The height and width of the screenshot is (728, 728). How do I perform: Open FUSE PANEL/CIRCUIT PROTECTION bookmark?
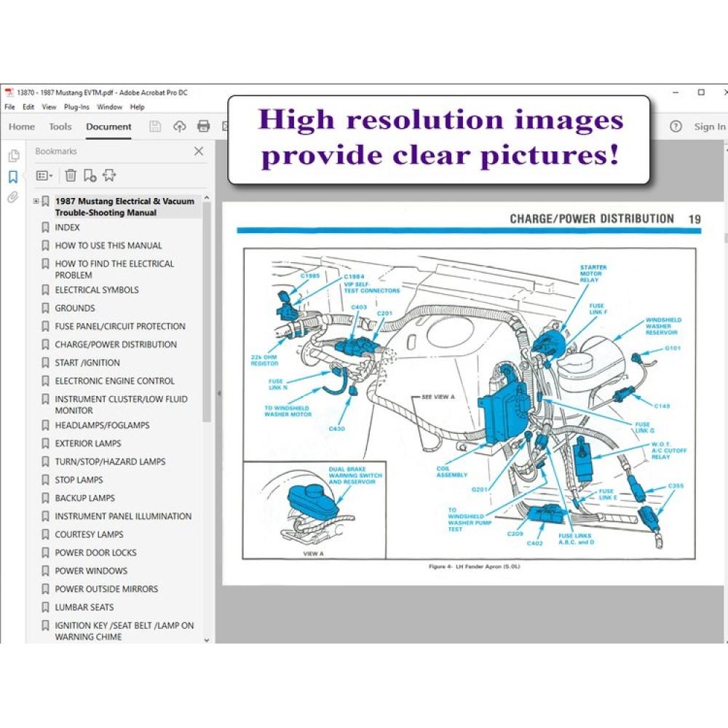click(x=120, y=326)
